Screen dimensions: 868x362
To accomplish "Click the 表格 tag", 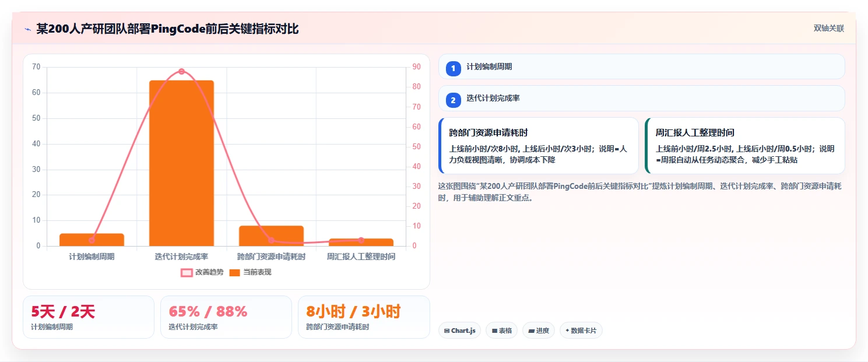I will (x=501, y=331).
